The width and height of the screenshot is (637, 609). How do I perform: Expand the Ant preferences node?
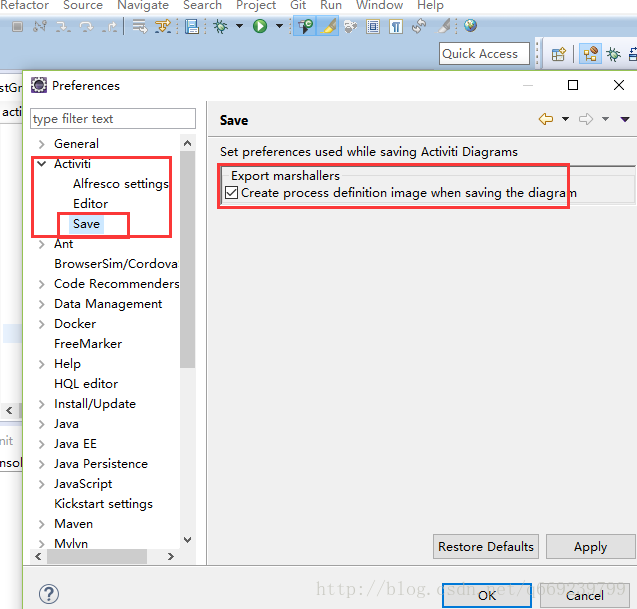click(x=41, y=244)
